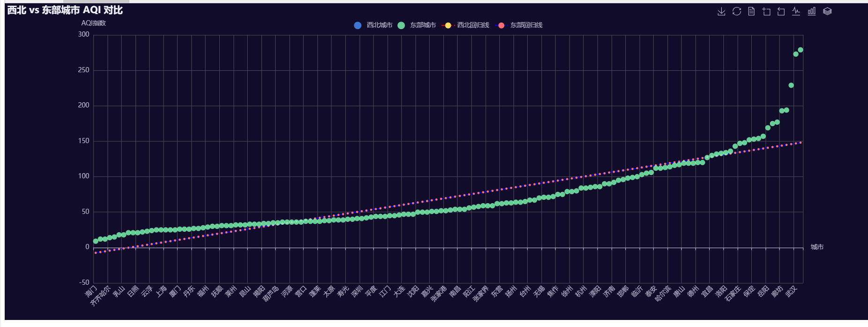The height and width of the screenshot is (327, 868).
Task: Click the 昆山 city axis label
Action: tap(245, 291)
